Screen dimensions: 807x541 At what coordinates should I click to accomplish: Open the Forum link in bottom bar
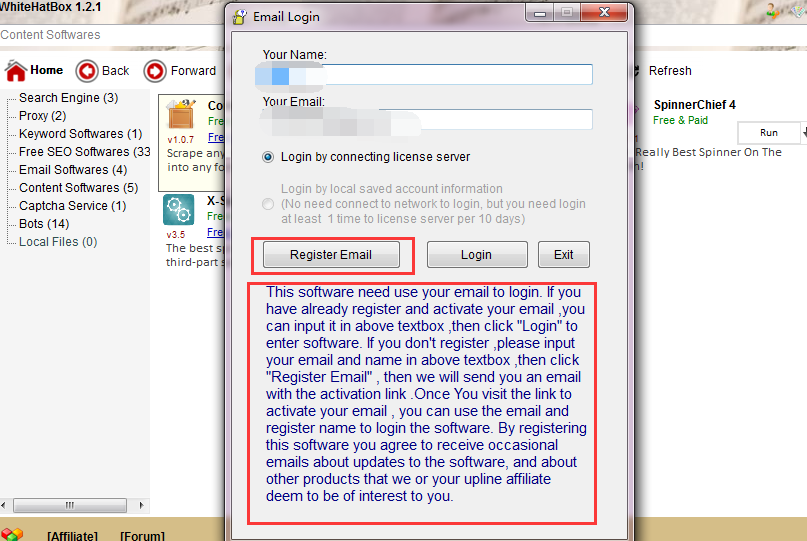(x=142, y=536)
